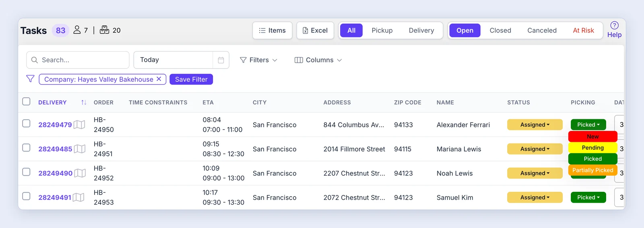Check the box for delivery 28249490
Viewport: 644px width, 228px height.
coord(26,172)
